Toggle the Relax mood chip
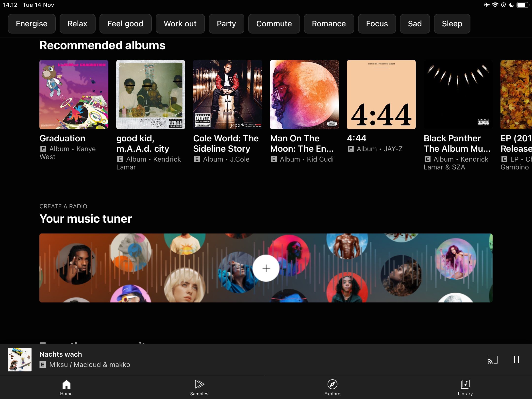This screenshot has width=532, height=399. pyautogui.click(x=77, y=24)
